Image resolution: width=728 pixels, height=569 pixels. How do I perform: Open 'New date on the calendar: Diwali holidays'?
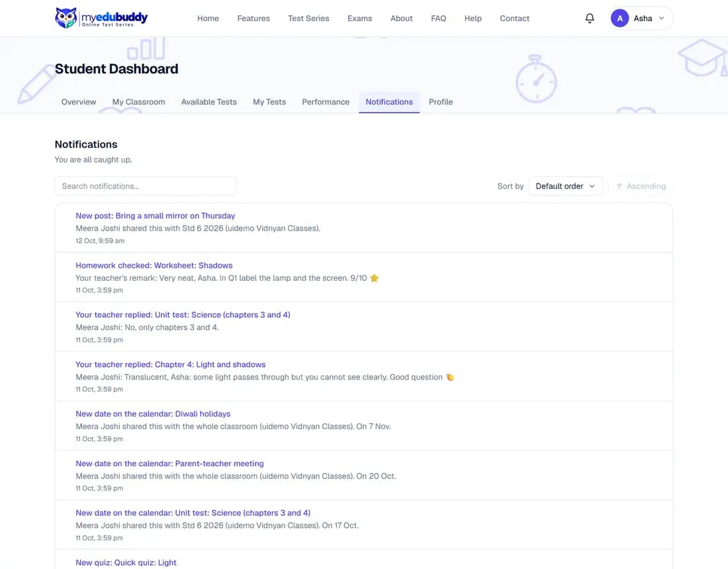[x=153, y=414]
